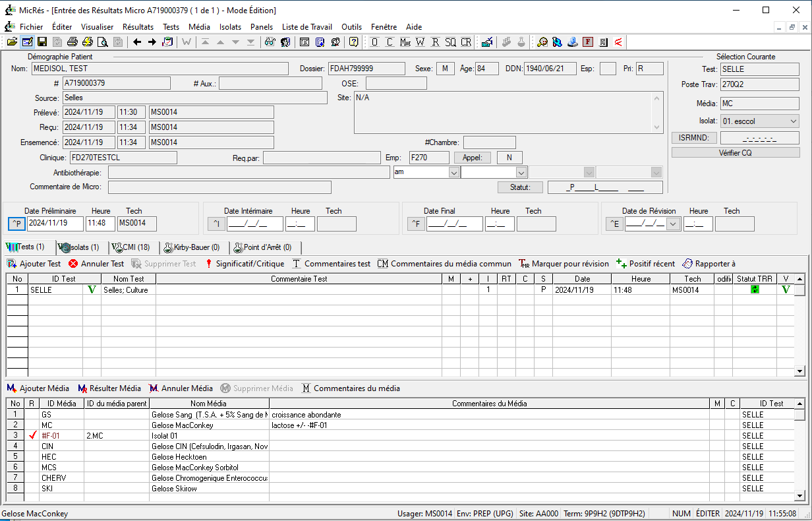812x521 pixels.
Task: Click the red F toolbar icon
Action: pyautogui.click(x=588, y=42)
